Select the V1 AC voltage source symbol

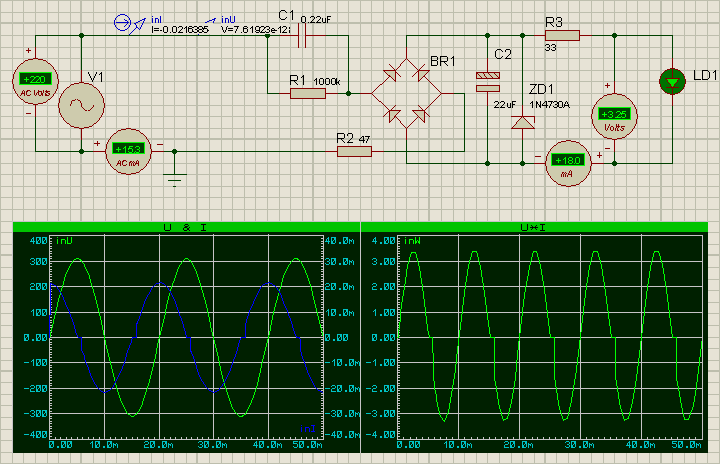point(81,104)
